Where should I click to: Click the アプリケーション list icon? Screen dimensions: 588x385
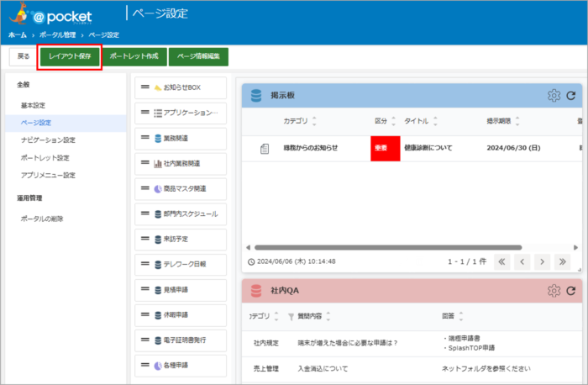158,113
